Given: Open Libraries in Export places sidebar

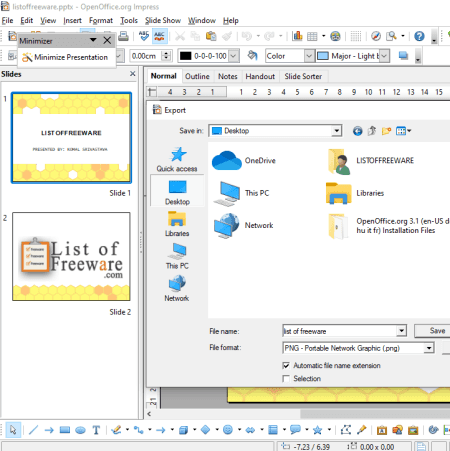Looking at the screenshot, I should click(x=177, y=224).
